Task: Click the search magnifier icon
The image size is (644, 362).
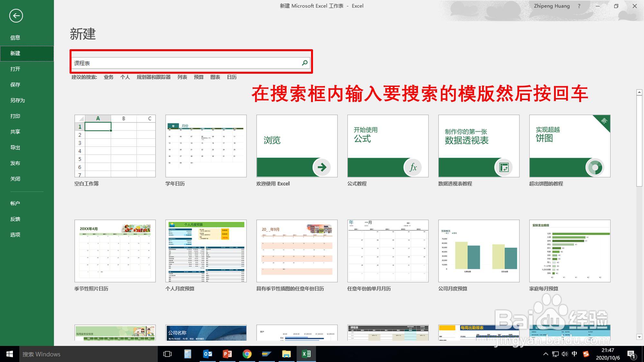Action: point(305,63)
